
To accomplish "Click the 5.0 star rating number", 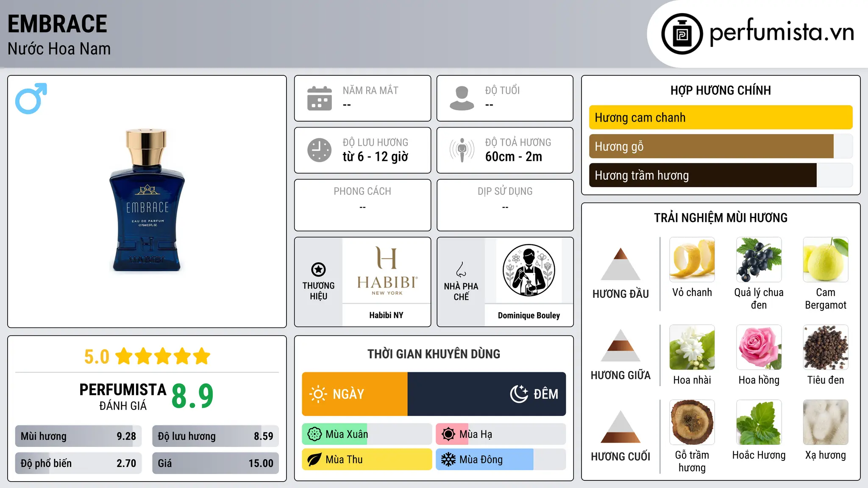I will point(97,357).
